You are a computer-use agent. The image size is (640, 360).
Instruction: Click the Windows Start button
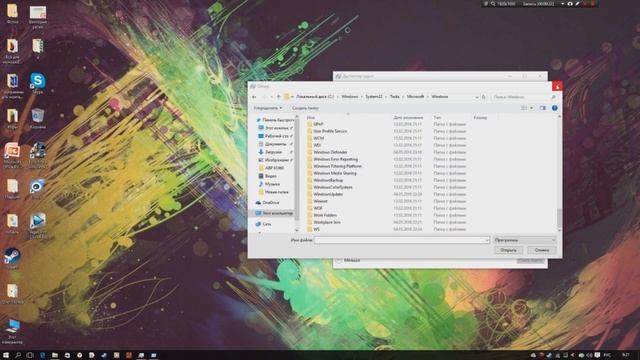click(x=6, y=355)
